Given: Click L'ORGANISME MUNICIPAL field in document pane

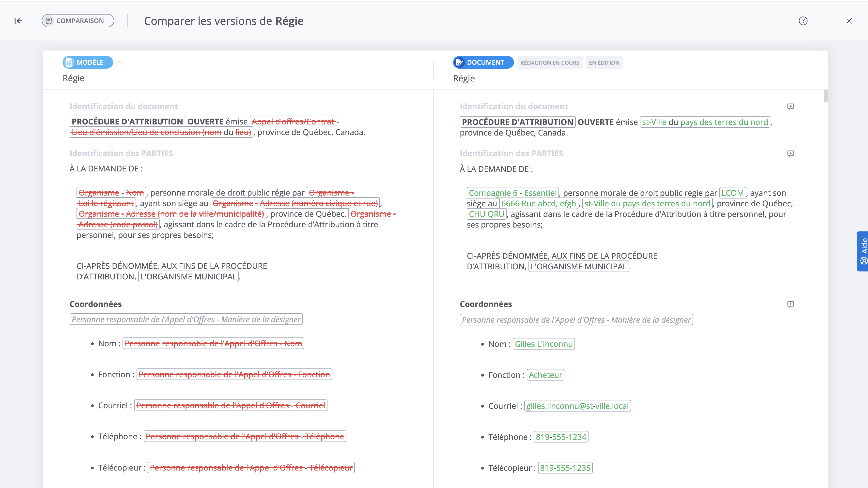Looking at the screenshot, I should tap(579, 266).
